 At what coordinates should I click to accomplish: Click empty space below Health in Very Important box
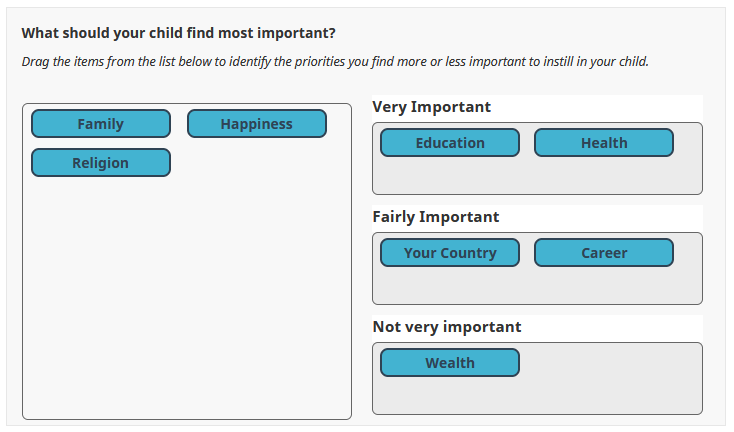604,176
